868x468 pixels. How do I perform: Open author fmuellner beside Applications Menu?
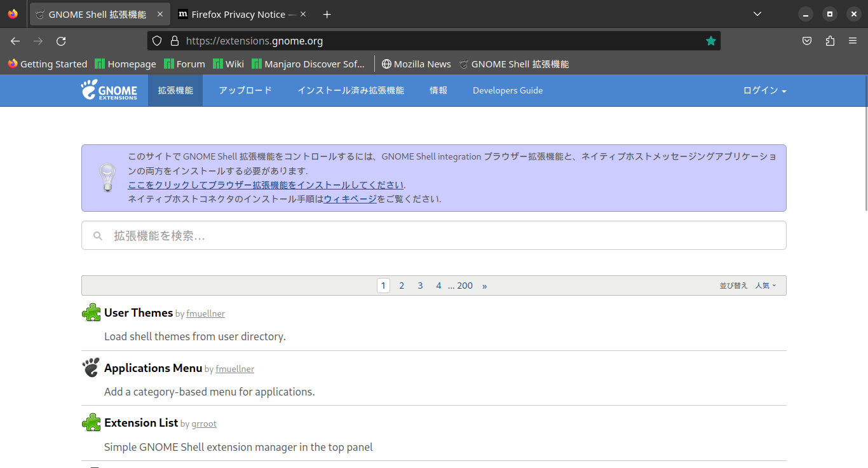coord(234,369)
